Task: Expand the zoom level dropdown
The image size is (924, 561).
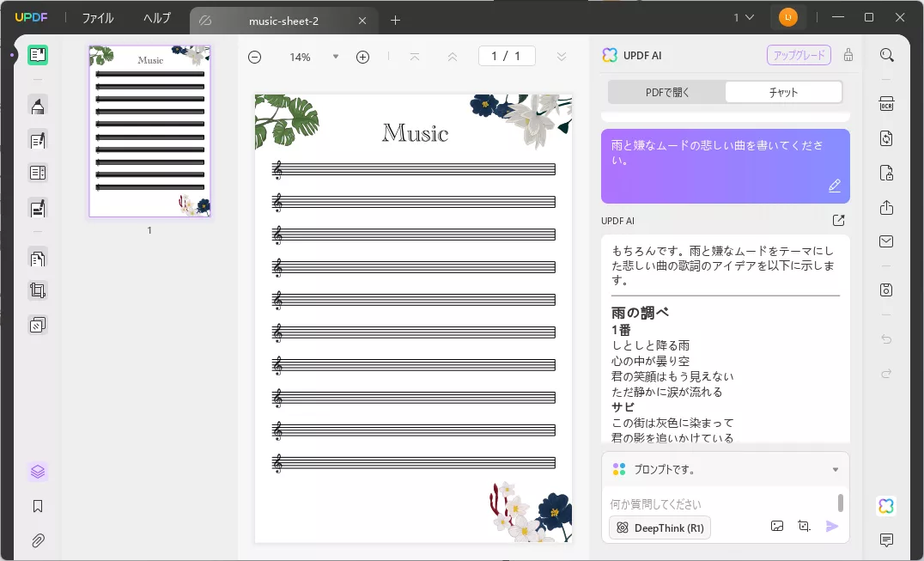Action: [336, 58]
